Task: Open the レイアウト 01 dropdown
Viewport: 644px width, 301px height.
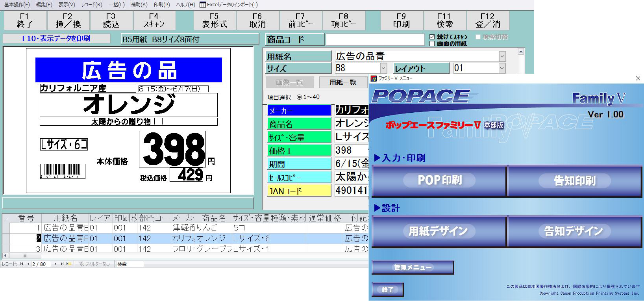Action: (x=502, y=68)
